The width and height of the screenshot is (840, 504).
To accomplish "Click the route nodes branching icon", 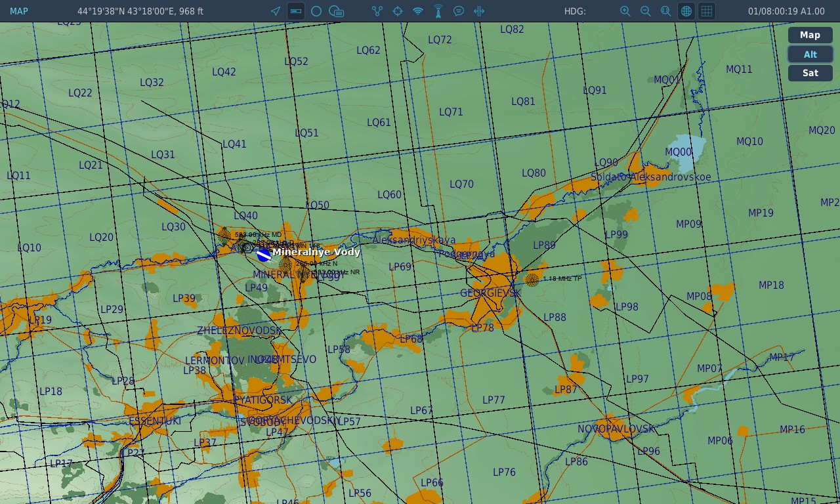I will pos(377,11).
